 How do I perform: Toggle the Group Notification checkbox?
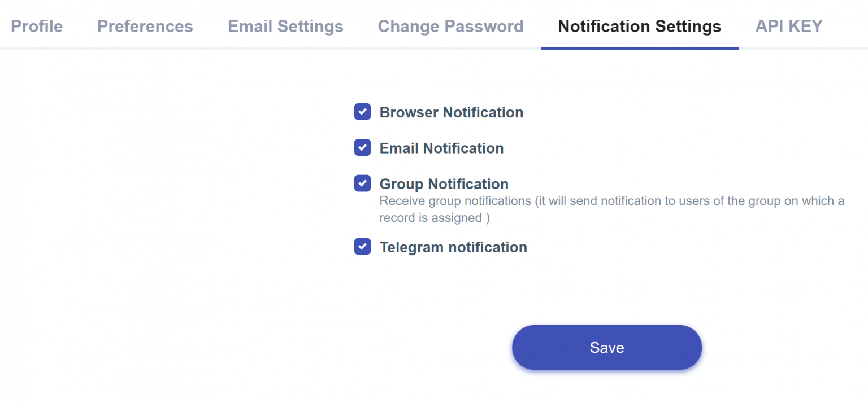362,183
